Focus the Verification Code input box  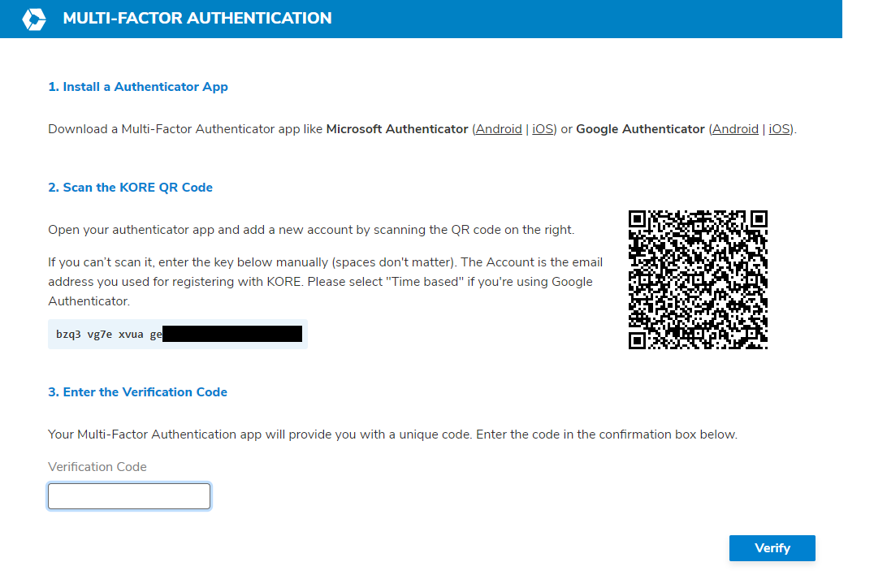tap(129, 496)
